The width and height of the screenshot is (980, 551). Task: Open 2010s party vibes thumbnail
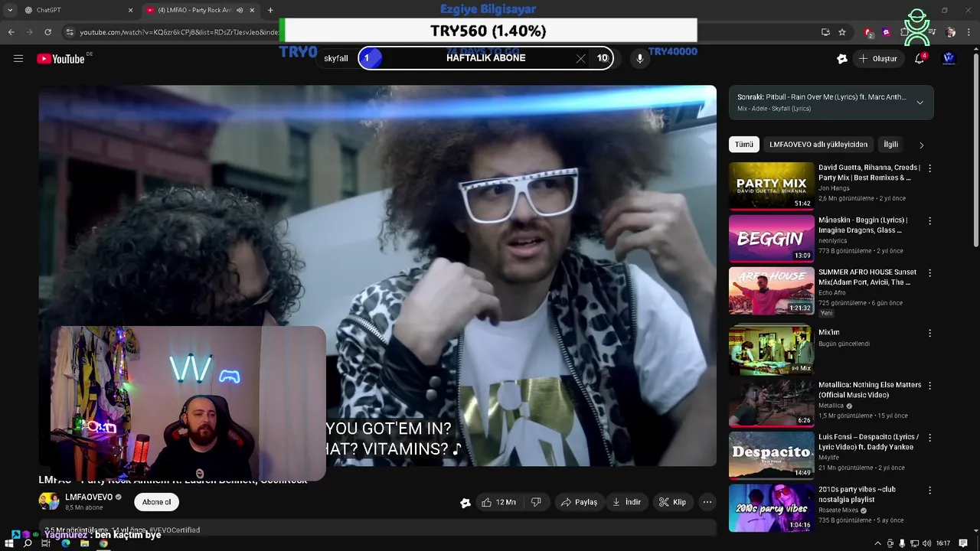tap(771, 507)
